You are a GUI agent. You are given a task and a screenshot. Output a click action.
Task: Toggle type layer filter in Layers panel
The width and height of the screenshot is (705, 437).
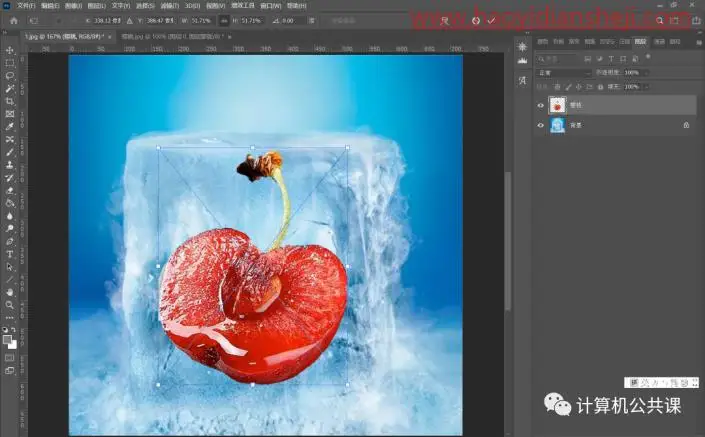tap(611, 59)
